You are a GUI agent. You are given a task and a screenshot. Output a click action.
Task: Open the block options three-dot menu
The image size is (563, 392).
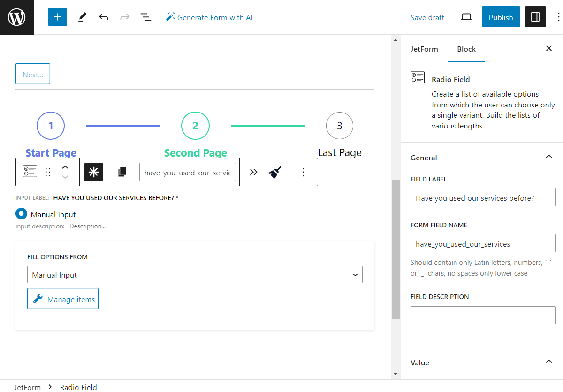tap(304, 172)
